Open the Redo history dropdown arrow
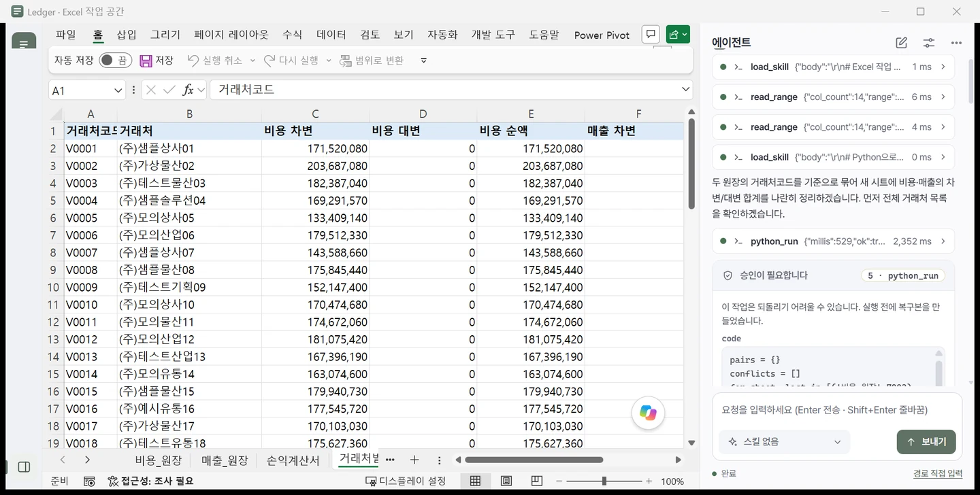 click(x=329, y=61)
